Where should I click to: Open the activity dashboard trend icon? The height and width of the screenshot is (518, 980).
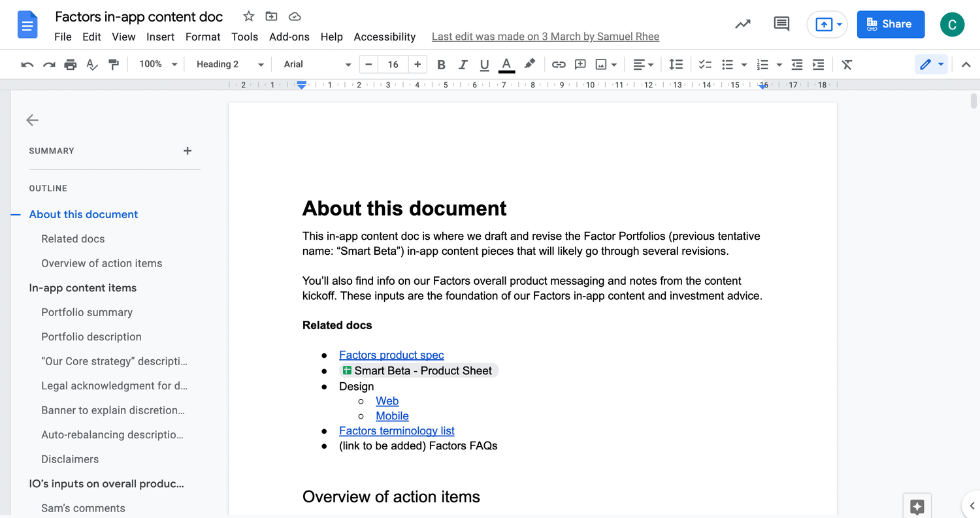(x=743, y=24)
